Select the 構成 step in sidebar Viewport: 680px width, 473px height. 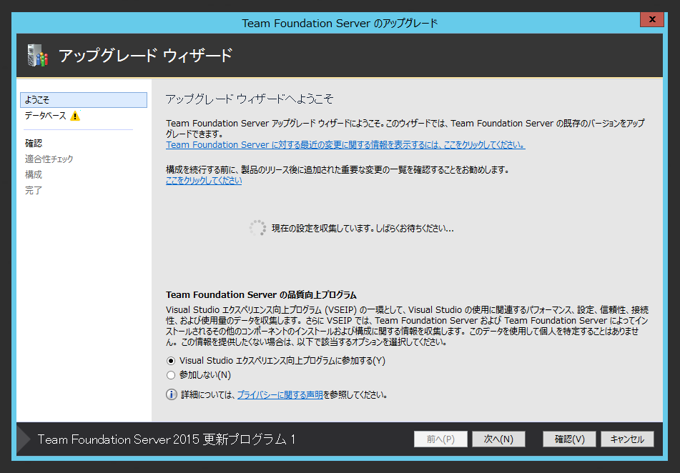coord(33,175)
